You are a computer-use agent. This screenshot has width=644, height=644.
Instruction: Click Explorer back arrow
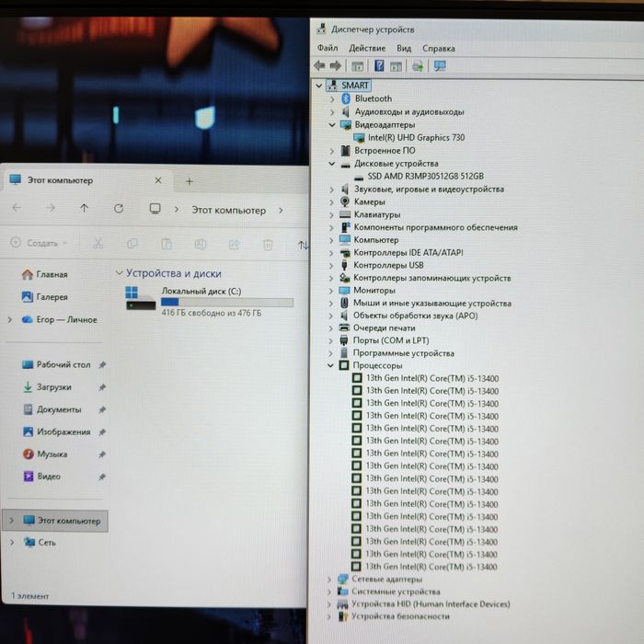(17, 208)
